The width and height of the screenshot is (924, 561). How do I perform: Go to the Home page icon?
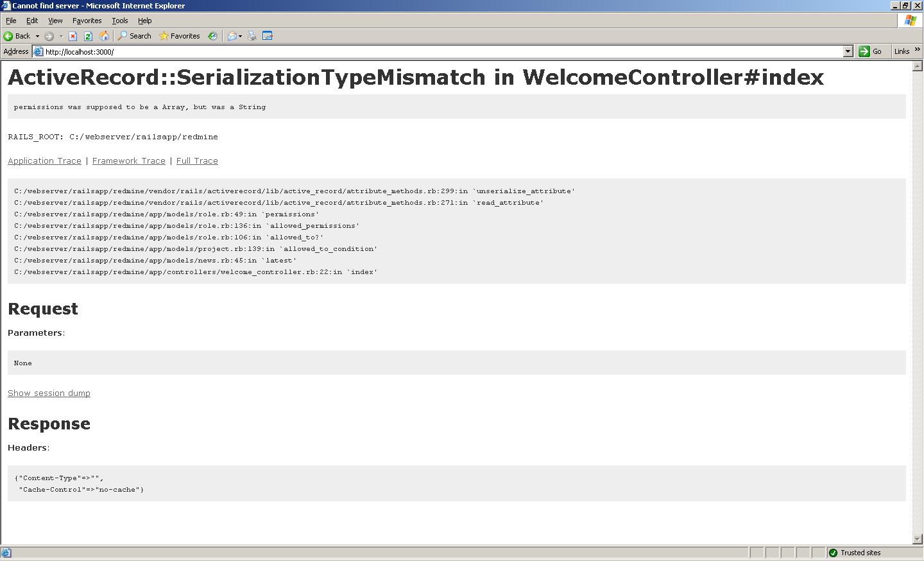pos(104,36)
